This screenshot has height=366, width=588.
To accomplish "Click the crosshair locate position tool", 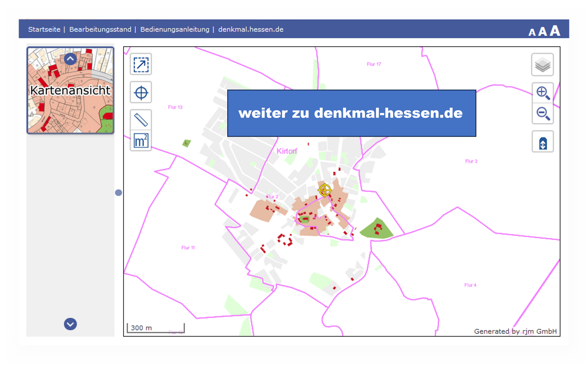I will (x=141, y=92).
